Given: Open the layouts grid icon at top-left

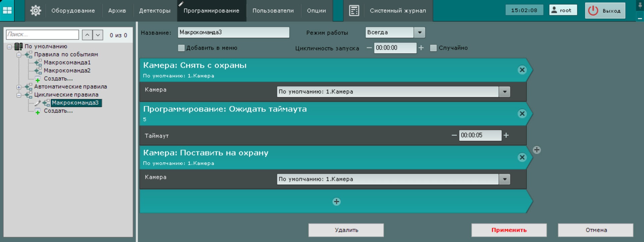Looking at the screenshot, I should (x=7, y=10).
